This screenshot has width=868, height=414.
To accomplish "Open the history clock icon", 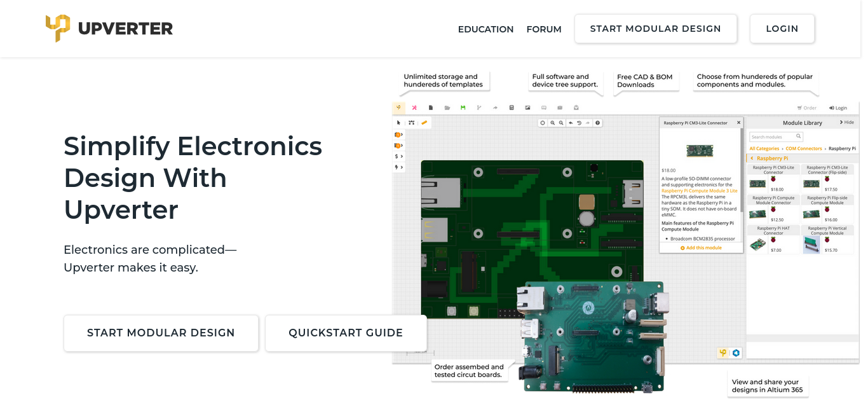I will point(579,123).
